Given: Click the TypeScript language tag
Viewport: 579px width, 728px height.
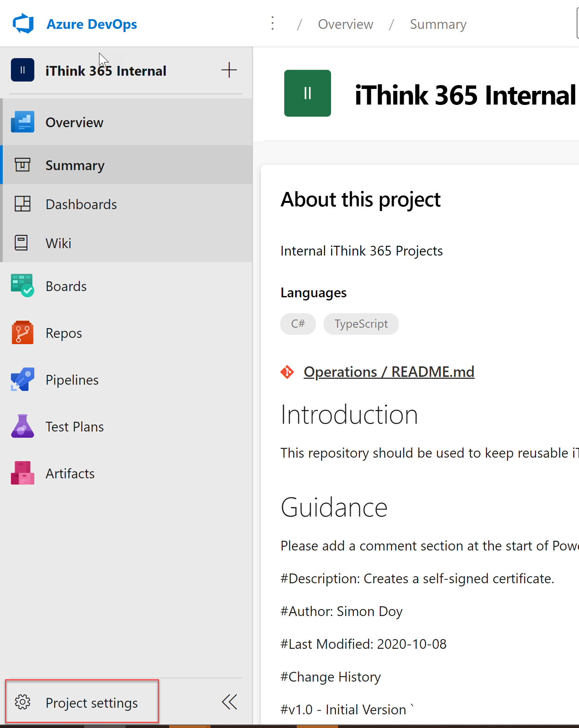Looking at the screenshot, I should (x=361, y=324).
